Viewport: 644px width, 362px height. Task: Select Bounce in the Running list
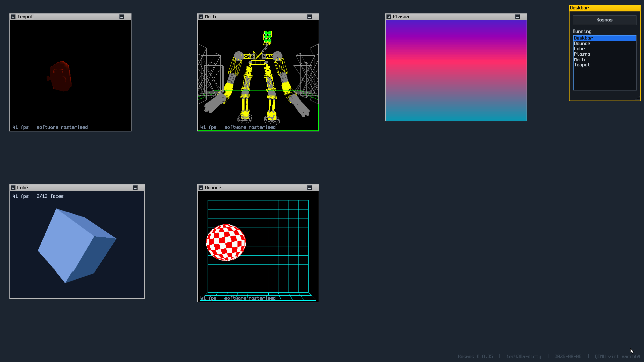coord(604,44)
